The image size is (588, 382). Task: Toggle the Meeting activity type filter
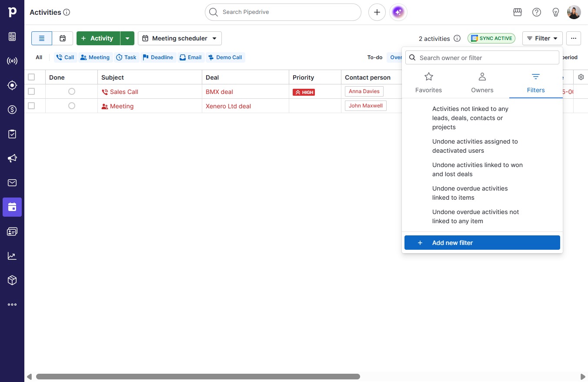click(95, 57)
